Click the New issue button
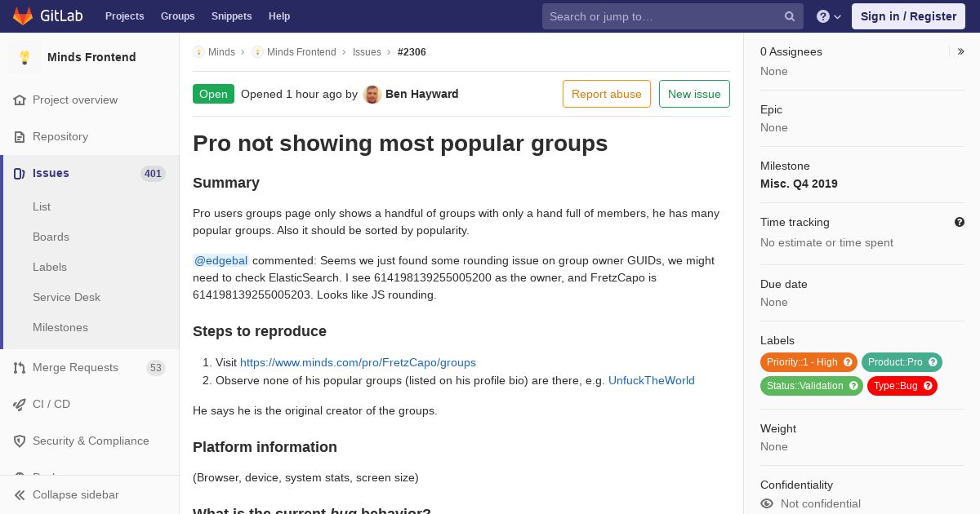 pyautogui.click(x=694, y=94)
